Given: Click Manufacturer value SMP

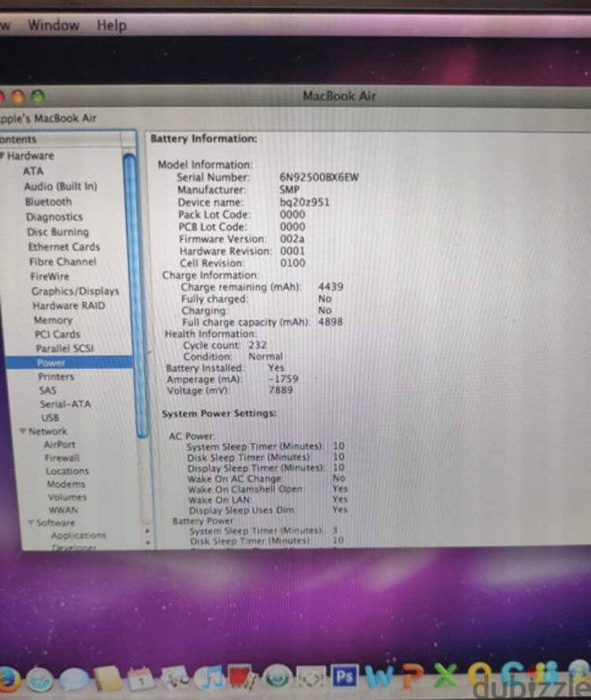Looking at the screenshot, I should coord(289,190).
